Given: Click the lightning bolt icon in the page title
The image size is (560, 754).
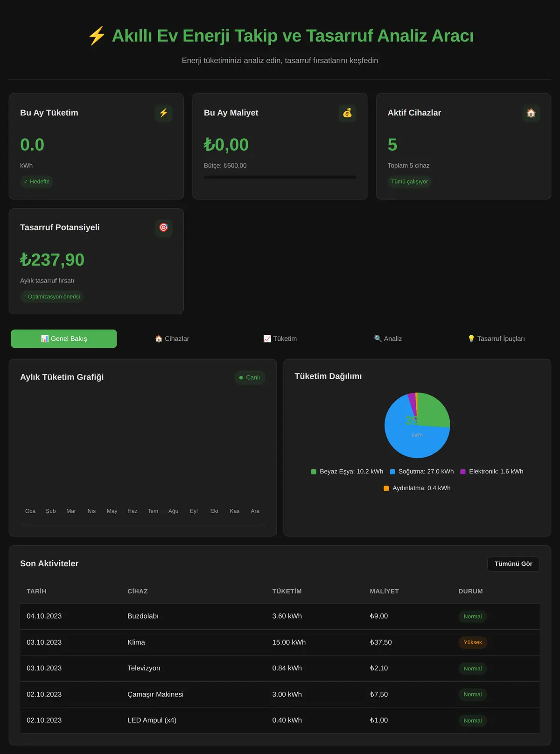Looking at the screenshot, I should pyautogui.click(x=97, y=36).
